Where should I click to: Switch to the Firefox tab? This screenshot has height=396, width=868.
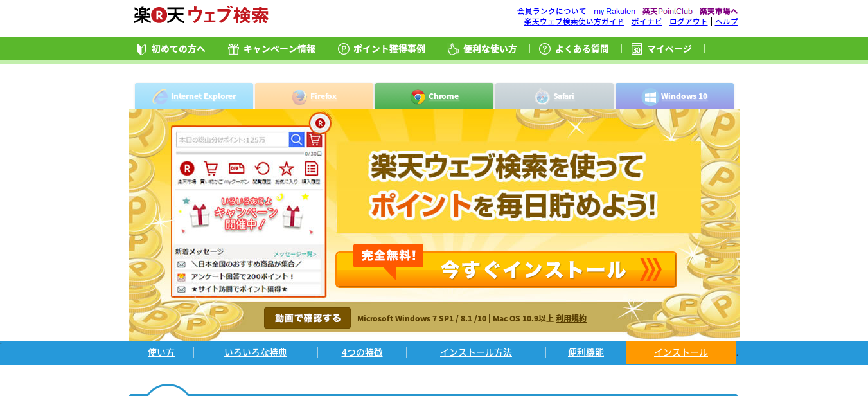[x=314, y=96]
